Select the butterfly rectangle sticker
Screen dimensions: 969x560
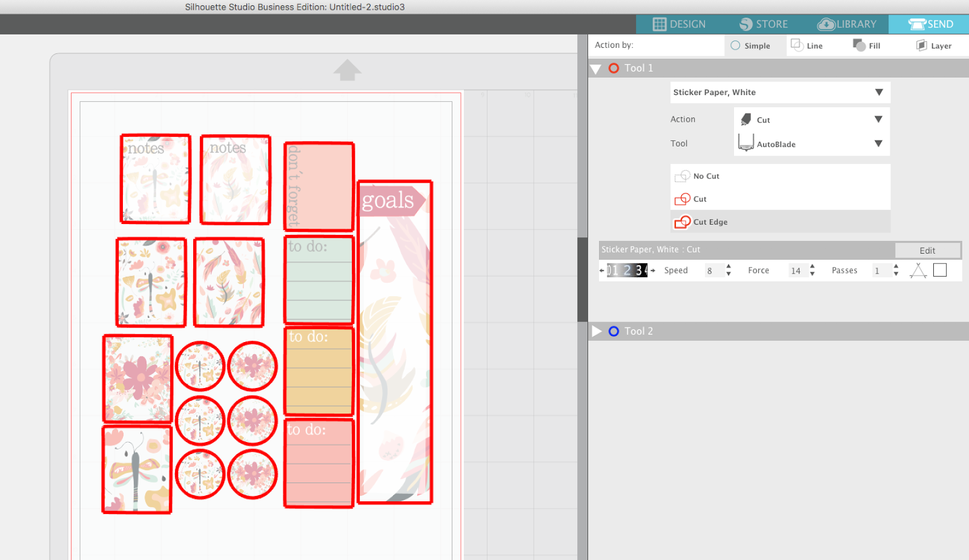(137, 470)
